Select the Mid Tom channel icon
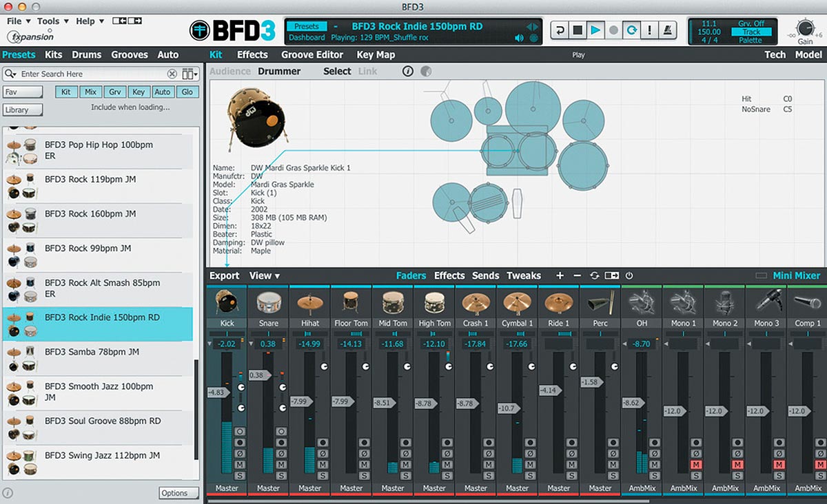Screen dimensions: 827x504 pos(393,302)
